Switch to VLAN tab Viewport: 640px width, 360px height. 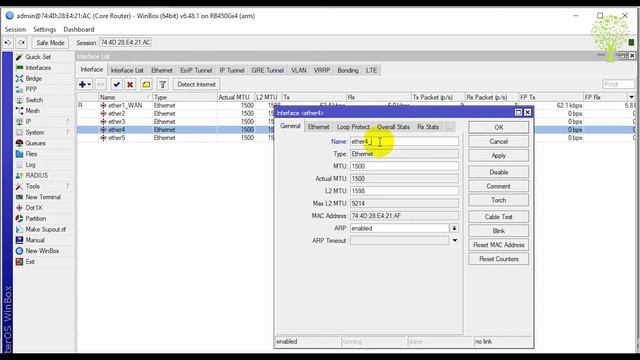point(299,70)
